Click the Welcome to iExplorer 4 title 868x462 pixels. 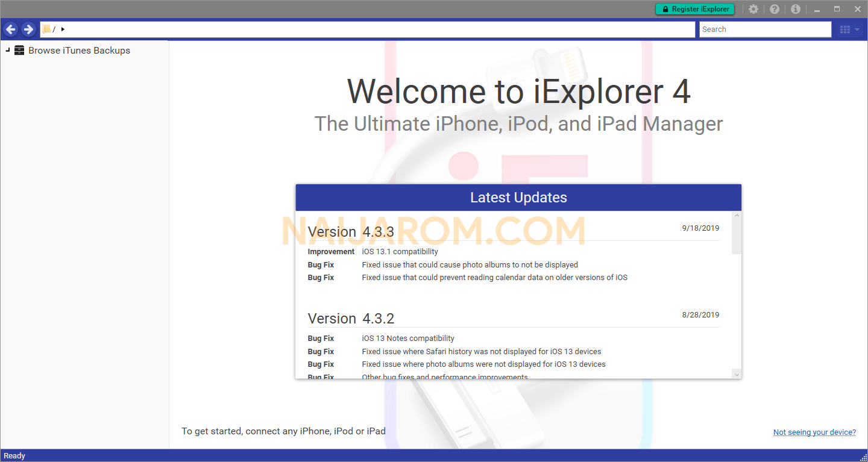point(518,91)
